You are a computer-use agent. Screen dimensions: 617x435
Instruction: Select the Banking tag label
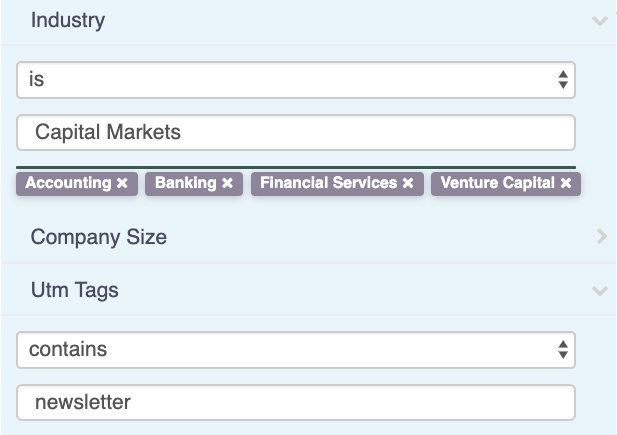coord(186,183)
